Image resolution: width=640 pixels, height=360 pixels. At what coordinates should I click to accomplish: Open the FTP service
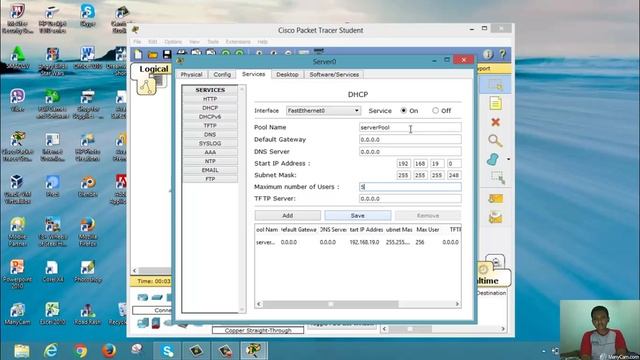210,179
